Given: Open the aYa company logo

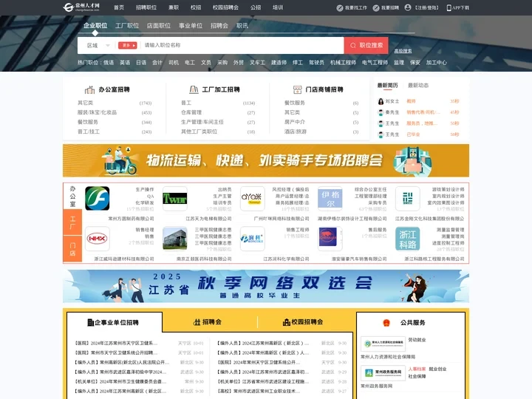Looking at the screenshot, I should (253, 199).
